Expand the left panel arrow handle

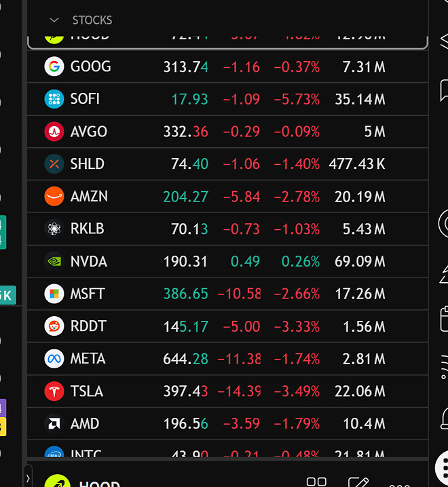(28, 478)
